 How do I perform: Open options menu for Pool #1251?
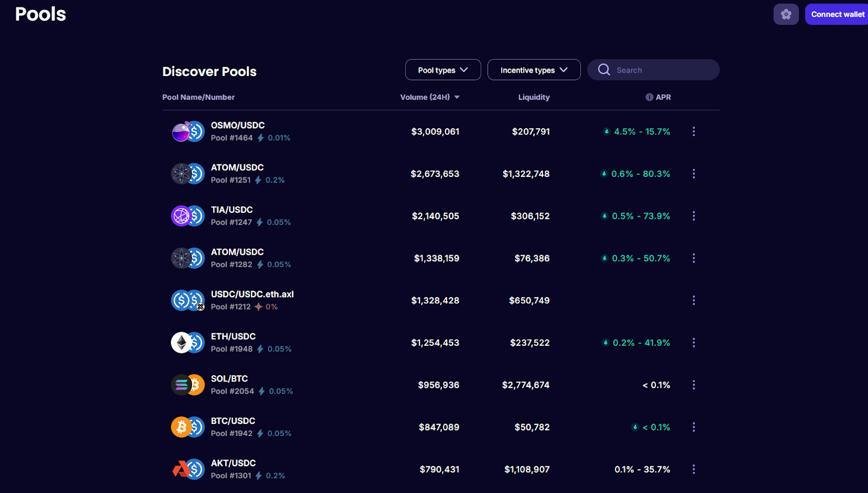tap(693, 174)
